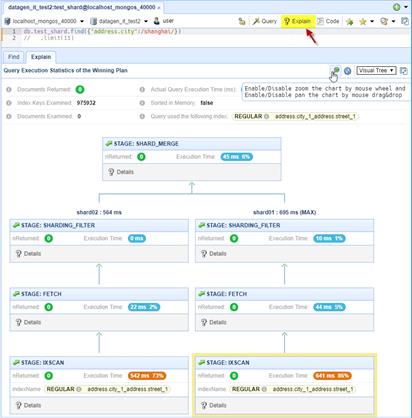Click the highlighted Explain toolbar button
The image size is (412, 418).
tap(298, 21)
